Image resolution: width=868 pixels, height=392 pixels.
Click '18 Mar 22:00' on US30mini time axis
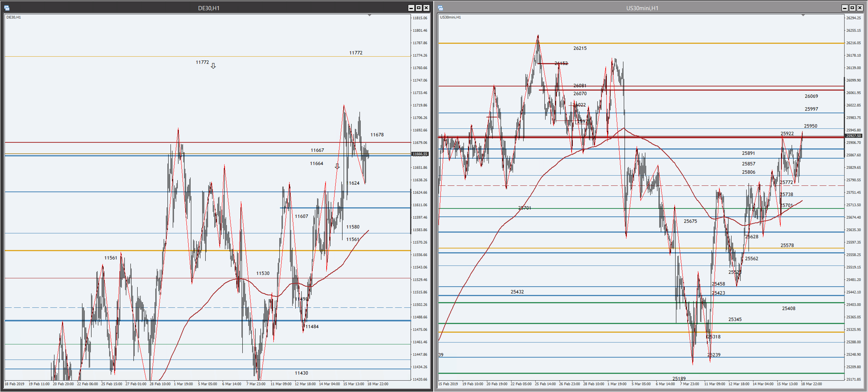pyautogui.click(x=812, y=384)
